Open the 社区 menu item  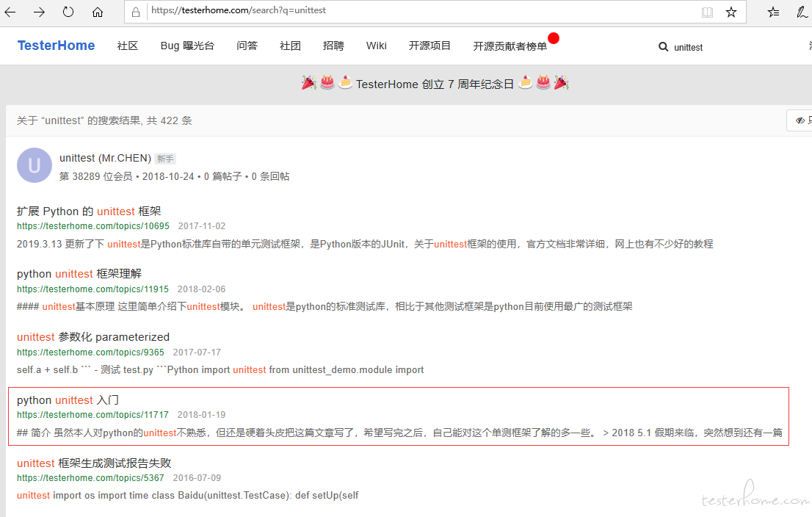click(128, 46)
